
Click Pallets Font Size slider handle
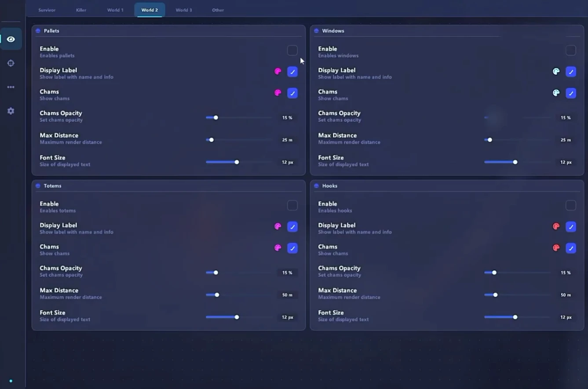coord(237,162)
